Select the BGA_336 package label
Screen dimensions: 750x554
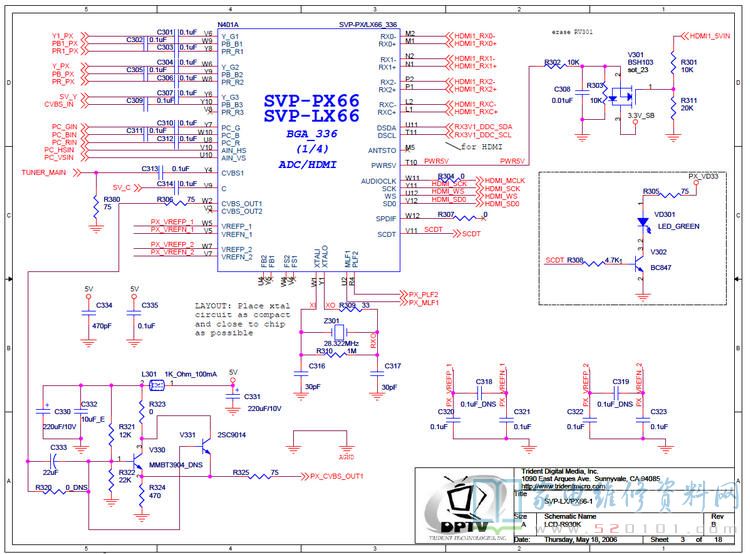pyautogui.click(x=312, y=134)
